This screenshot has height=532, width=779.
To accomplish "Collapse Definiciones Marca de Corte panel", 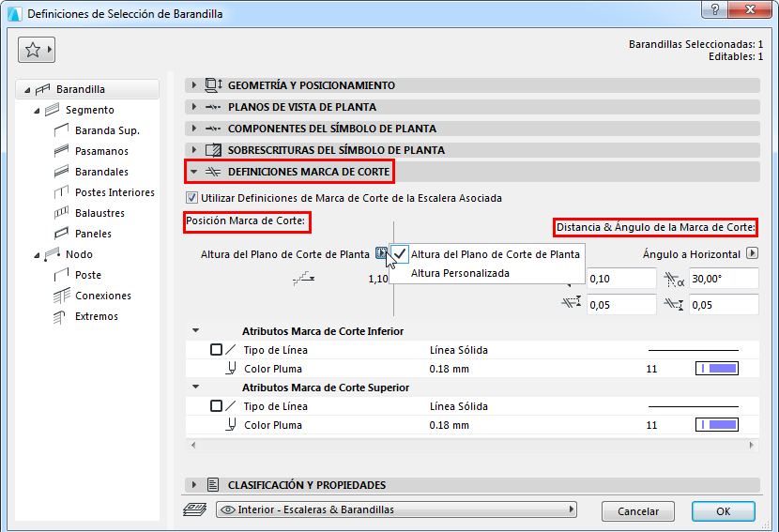I will click(x=193, y=172).
